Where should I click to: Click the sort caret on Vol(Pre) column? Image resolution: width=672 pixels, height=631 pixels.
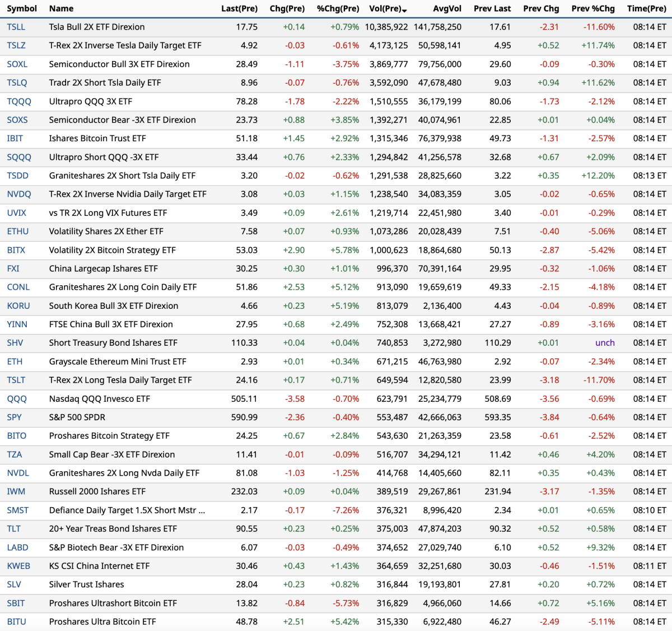pos(405,8)
